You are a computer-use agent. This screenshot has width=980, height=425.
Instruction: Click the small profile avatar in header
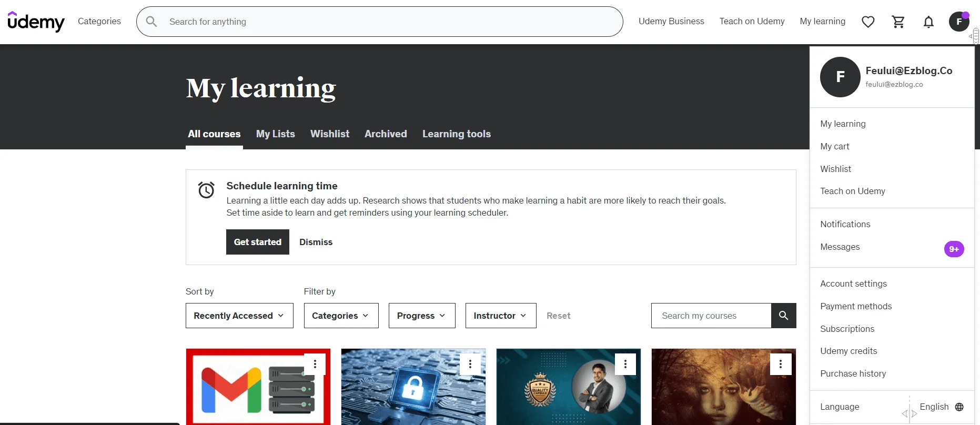point(959,22)
